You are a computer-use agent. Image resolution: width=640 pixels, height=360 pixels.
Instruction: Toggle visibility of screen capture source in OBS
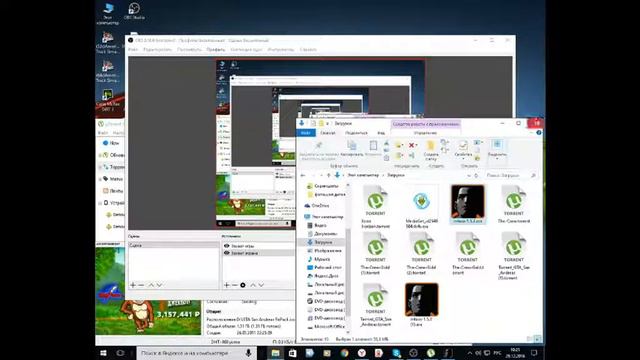[x=227, y=253]
